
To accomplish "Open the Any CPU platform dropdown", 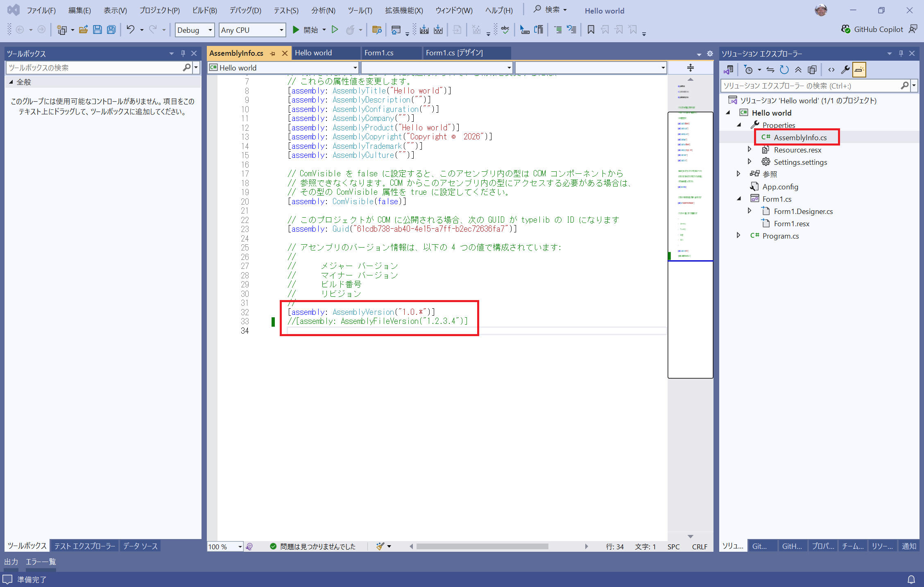I will point(252,30).
